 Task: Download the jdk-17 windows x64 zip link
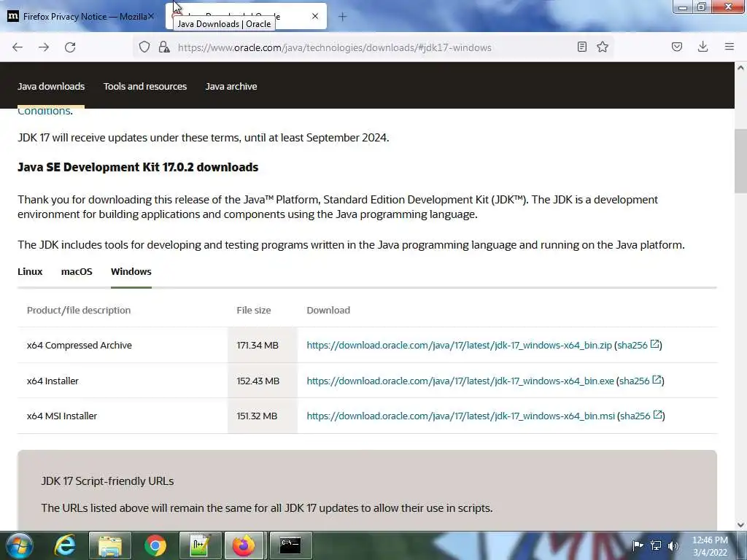(460, 345)
